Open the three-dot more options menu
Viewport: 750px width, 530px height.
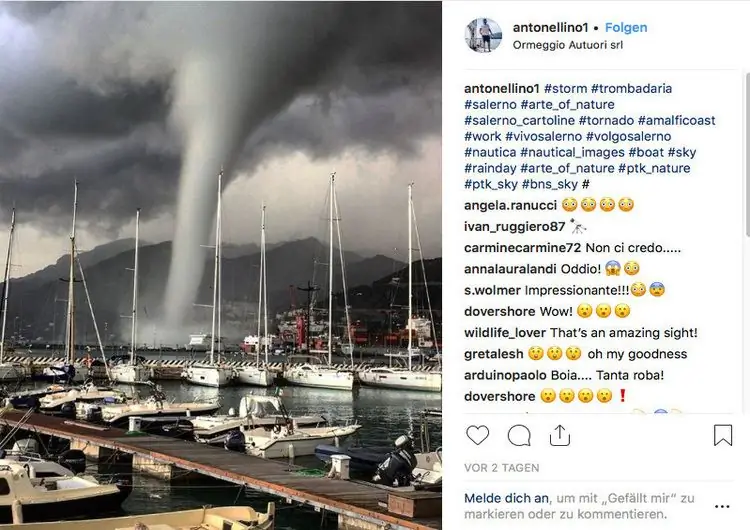[722, 507]
